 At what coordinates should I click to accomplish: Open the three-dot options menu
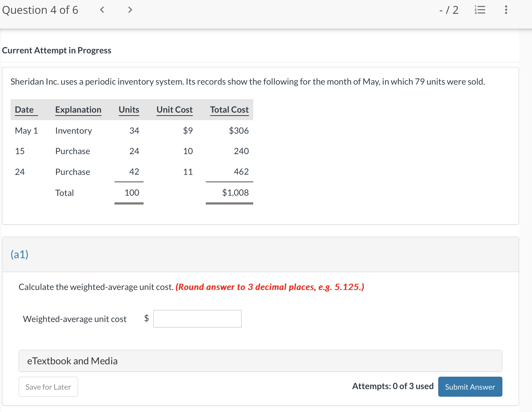(506, 10)
